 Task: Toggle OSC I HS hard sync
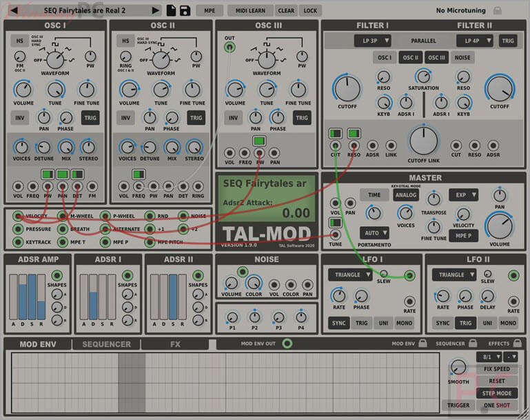click(x=19, y=41)
